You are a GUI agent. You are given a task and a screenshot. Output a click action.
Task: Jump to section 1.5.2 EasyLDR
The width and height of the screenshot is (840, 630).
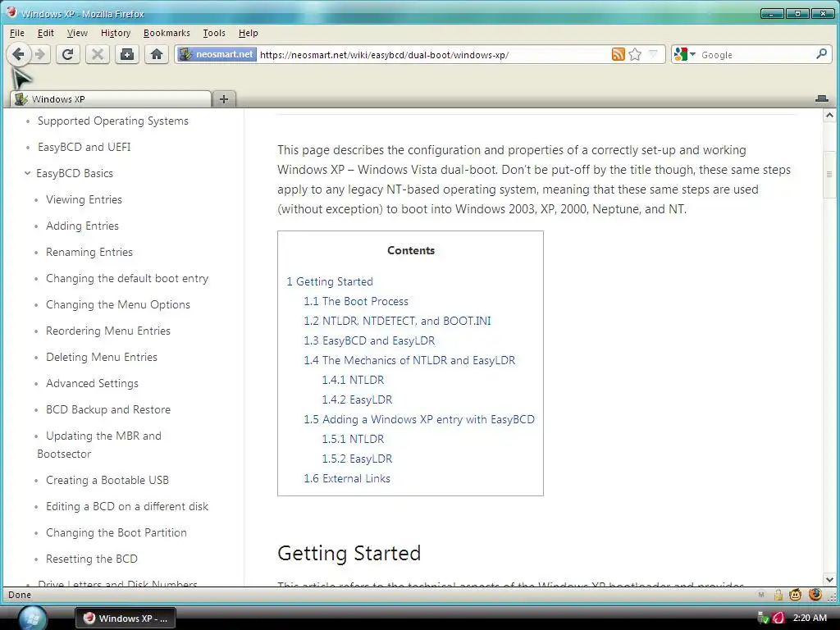[x=357, y=459]
